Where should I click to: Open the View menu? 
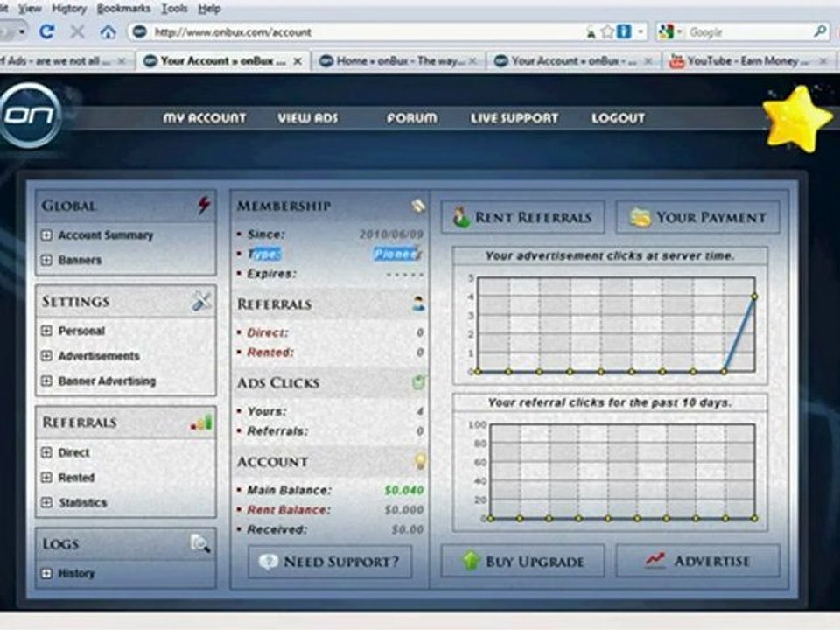(30, 9)
